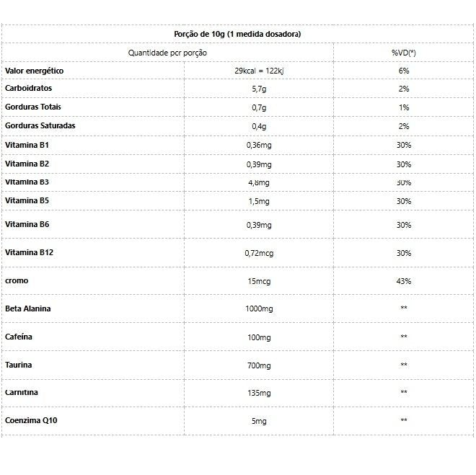Select the 'Taurina' row label
The image size is (476, 475).
click(19, 365)
